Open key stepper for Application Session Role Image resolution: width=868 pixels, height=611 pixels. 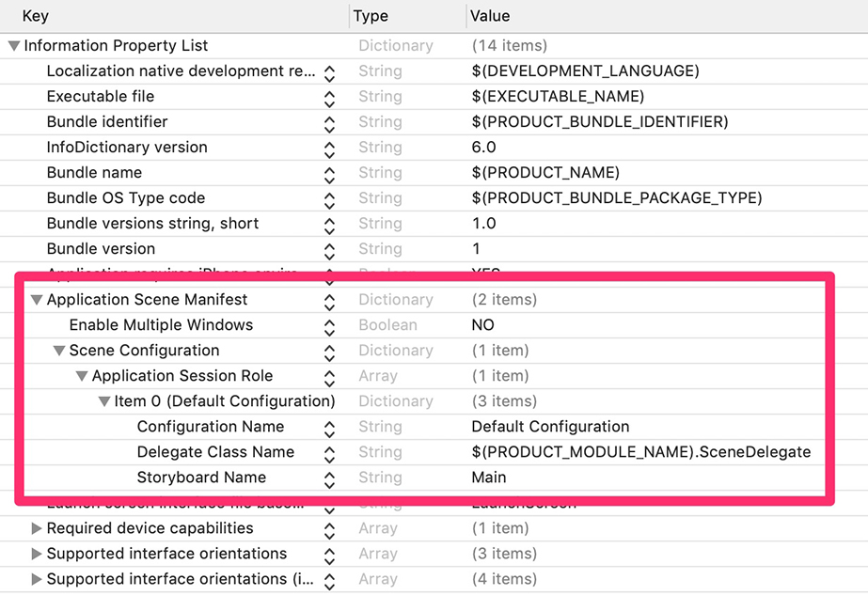coord(329,379)
